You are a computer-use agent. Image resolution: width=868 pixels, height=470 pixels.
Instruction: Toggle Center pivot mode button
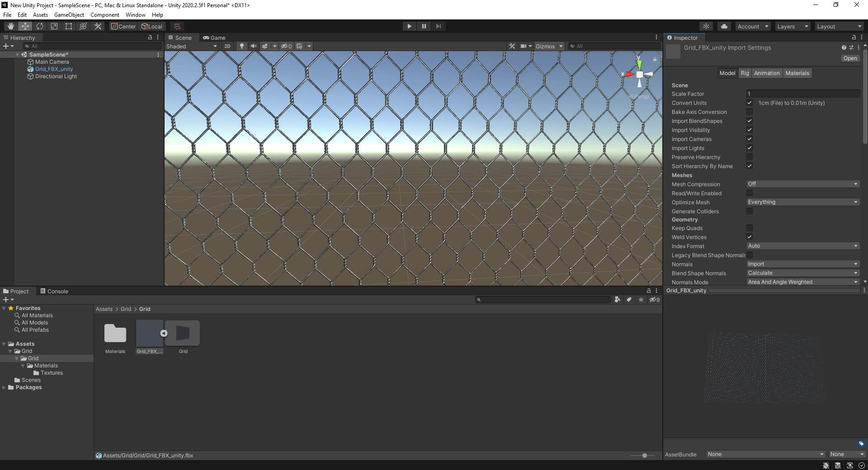tap(123, 26)
